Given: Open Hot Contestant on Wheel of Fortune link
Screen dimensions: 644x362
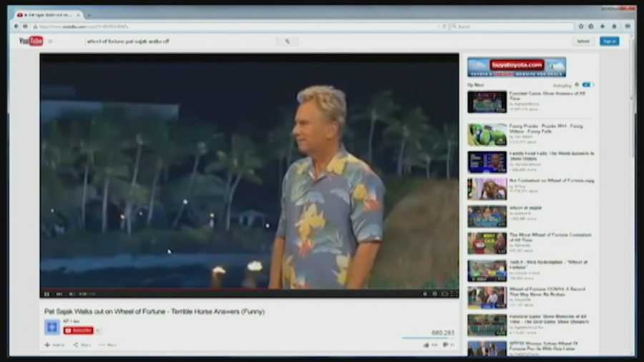Looking at the screenshot, I should [552, 180].
